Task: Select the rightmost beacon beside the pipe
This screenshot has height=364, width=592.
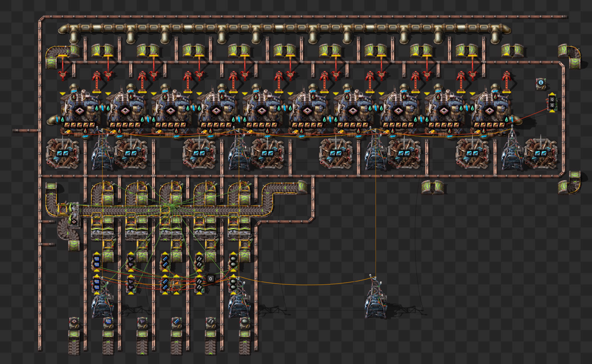Action: click(541, 154)
